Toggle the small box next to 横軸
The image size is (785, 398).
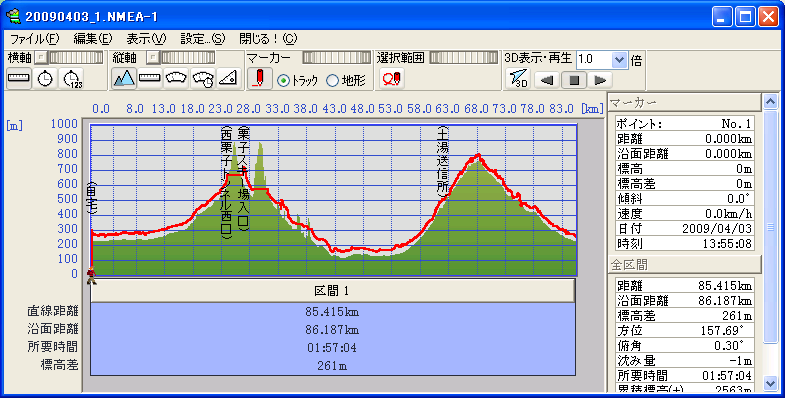[x=42, y=57]
